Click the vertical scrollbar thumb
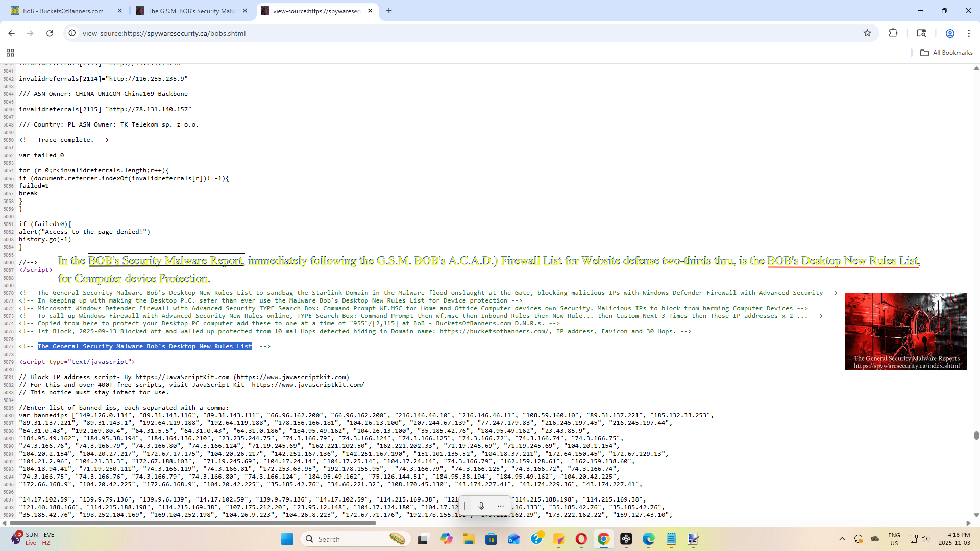This screenshot has height=551, width=980. [x=976, y=435]
